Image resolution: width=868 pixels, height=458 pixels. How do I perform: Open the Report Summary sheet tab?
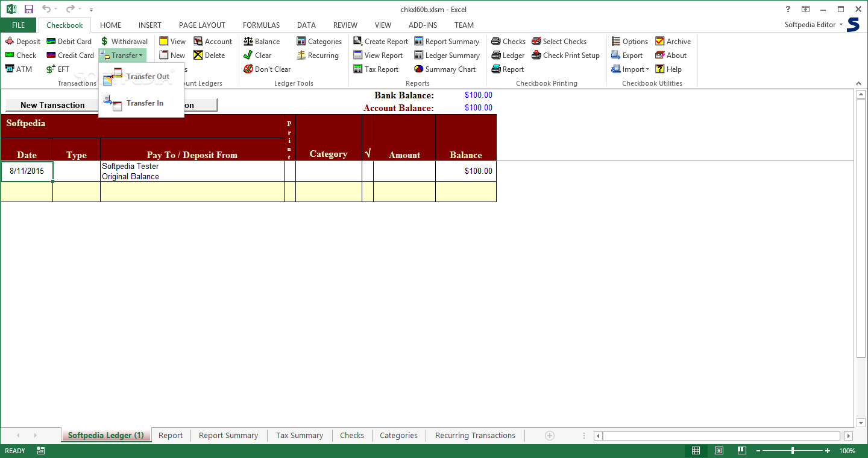point(228,436)
